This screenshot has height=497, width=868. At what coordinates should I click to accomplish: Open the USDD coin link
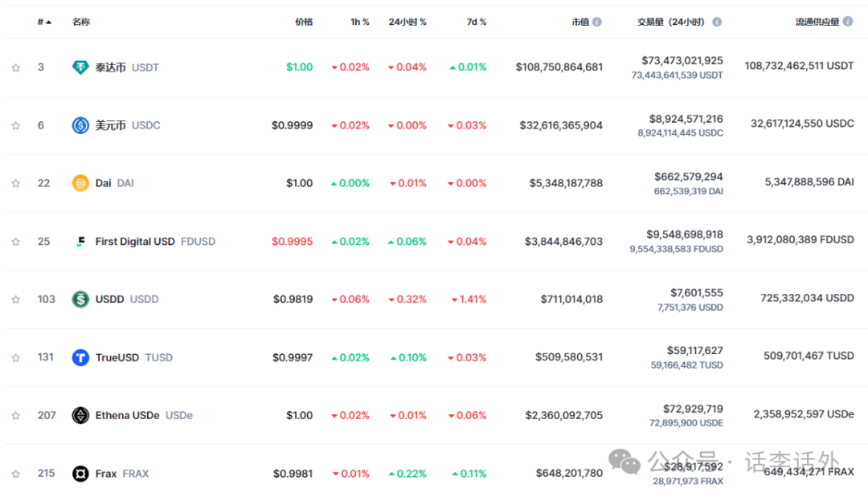(127, 299)
